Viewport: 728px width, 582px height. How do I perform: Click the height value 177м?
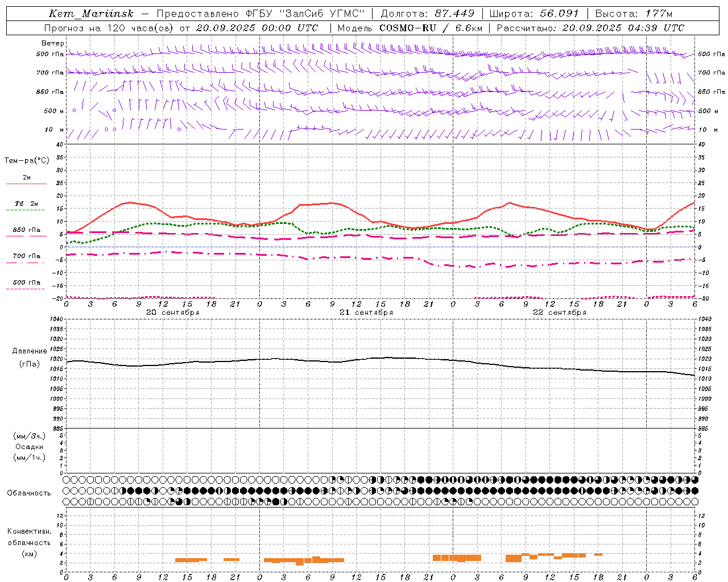[659, 14]
